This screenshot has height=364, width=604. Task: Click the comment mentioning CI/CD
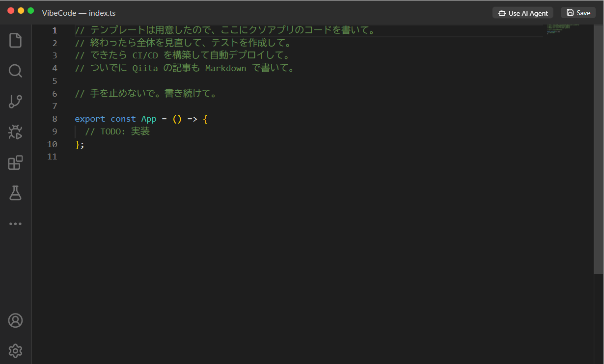182,55
